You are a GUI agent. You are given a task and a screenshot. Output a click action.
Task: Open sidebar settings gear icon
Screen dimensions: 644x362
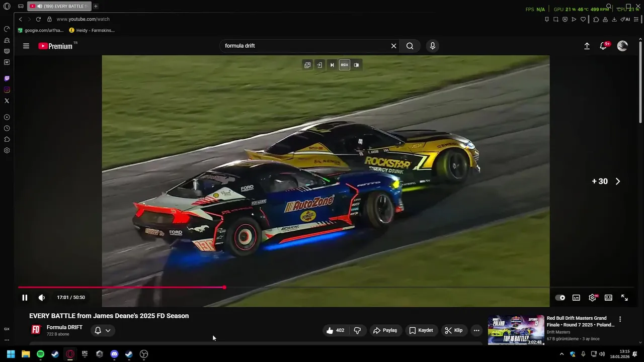coord(7,150)
